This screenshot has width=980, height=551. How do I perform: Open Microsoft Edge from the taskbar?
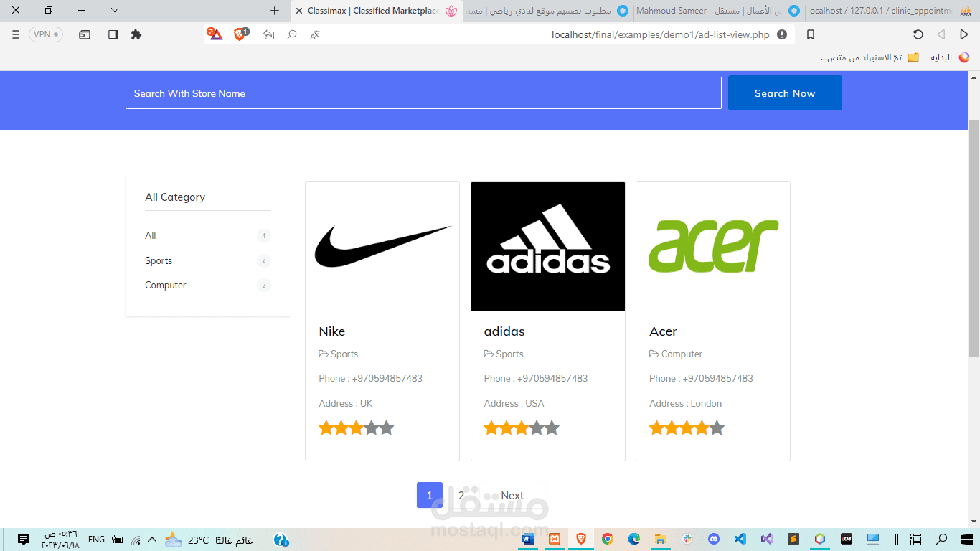[x=634, y=539]
